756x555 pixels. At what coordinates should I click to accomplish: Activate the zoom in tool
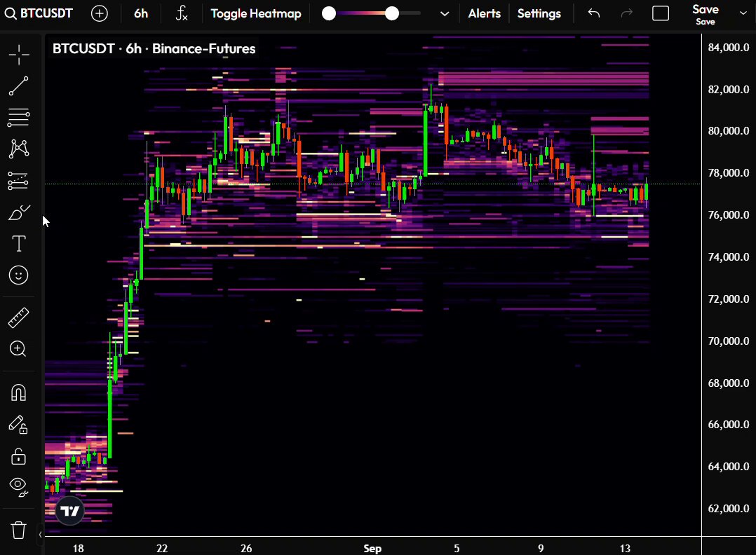pos(19,349)
